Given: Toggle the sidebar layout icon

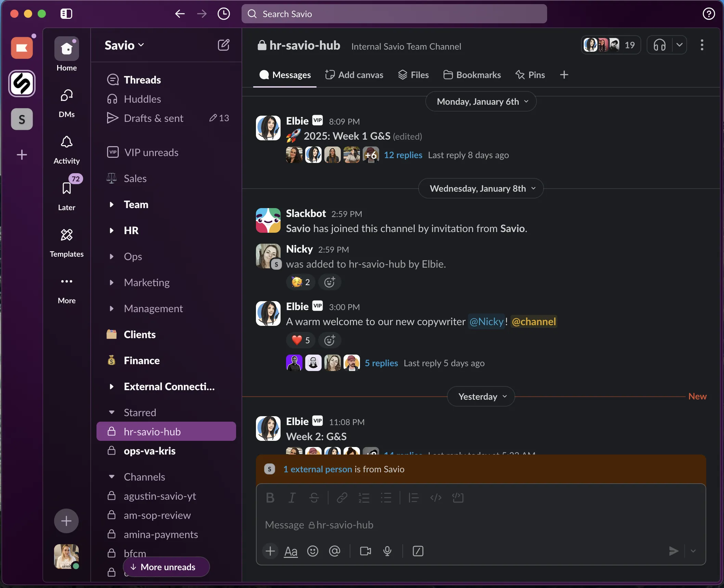Looking at the screenshot, I should click(x=66, y=14).
